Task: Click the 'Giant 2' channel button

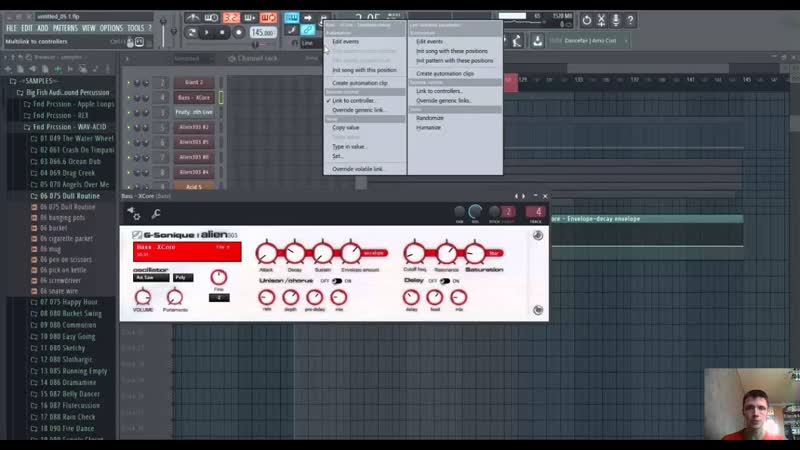Action: [193, 82]
